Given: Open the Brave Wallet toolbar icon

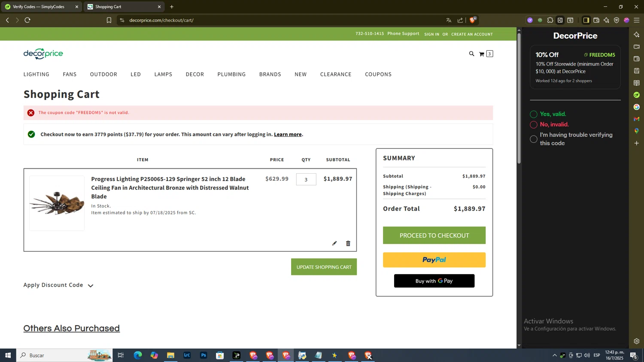Looking at the screenshot, I should pos(596,20).
